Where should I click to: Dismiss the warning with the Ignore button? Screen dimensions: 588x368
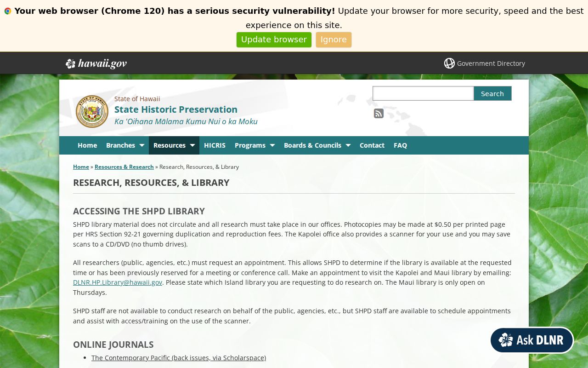click(x=334, y=40)
